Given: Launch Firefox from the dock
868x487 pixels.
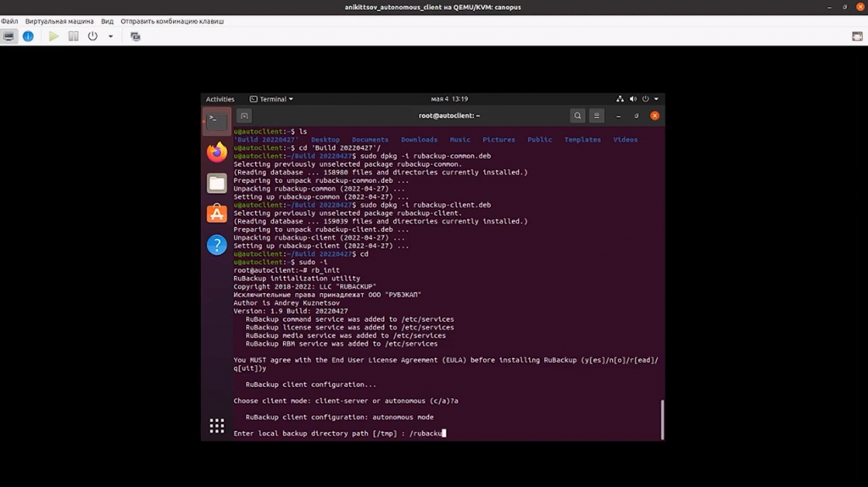Looking at the screenshot, I should click(x=216, y=152).
